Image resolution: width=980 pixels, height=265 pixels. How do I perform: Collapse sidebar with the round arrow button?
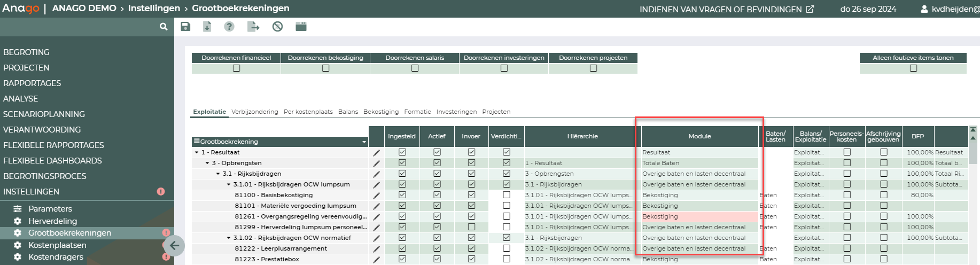(174, 246)
